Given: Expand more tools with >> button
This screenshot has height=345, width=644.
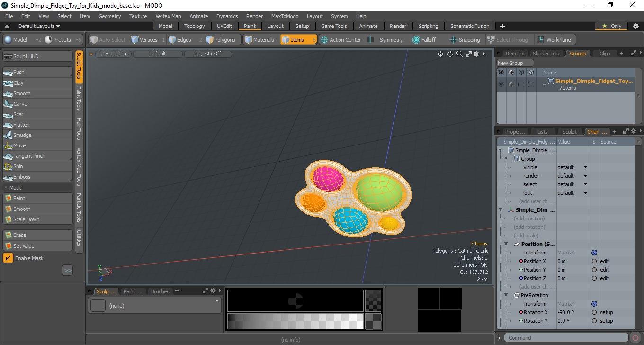Looking at the screenshot, I should point(67,271).
